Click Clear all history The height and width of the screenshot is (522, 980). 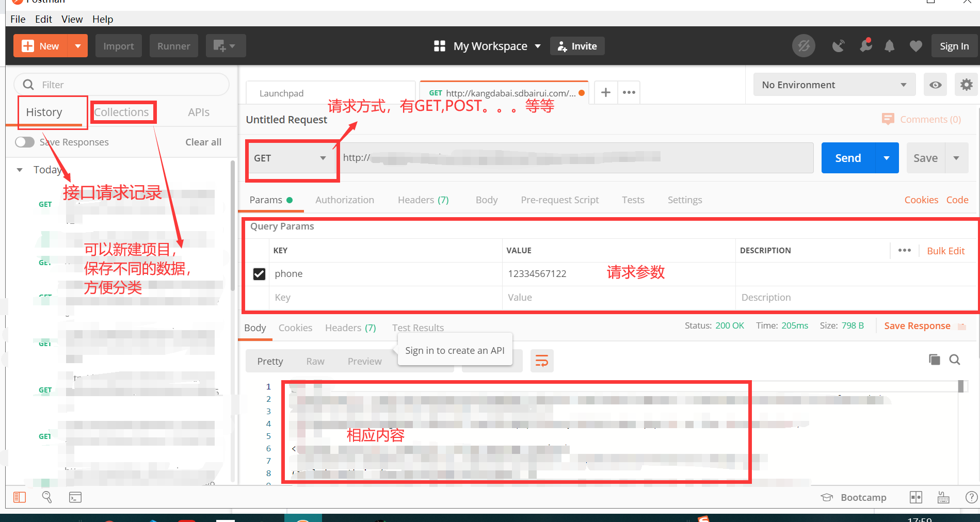click(x=203, y=142)
